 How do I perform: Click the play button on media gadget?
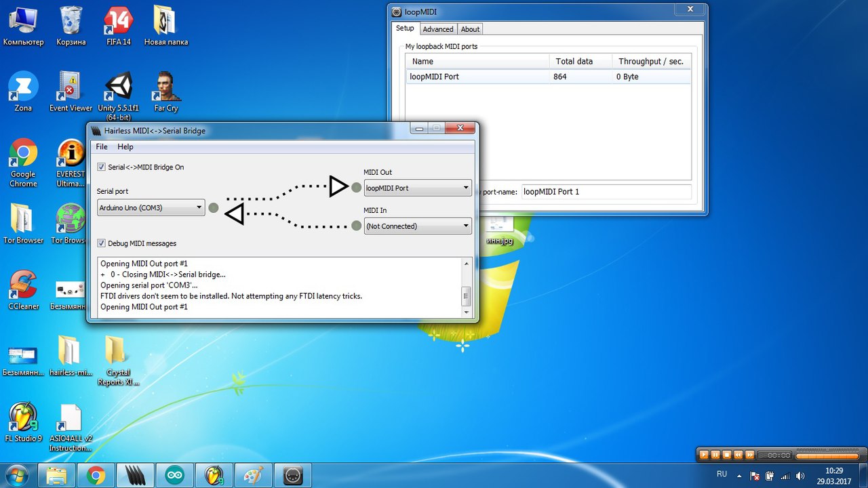pyautogui.click(x=704, y=454)
